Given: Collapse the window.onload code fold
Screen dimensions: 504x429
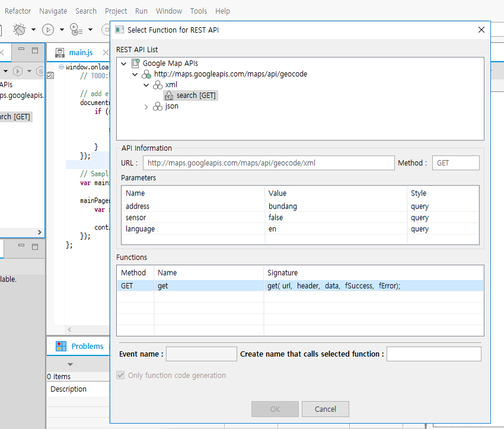Looking at the screenshot, I should pos(61,66).
